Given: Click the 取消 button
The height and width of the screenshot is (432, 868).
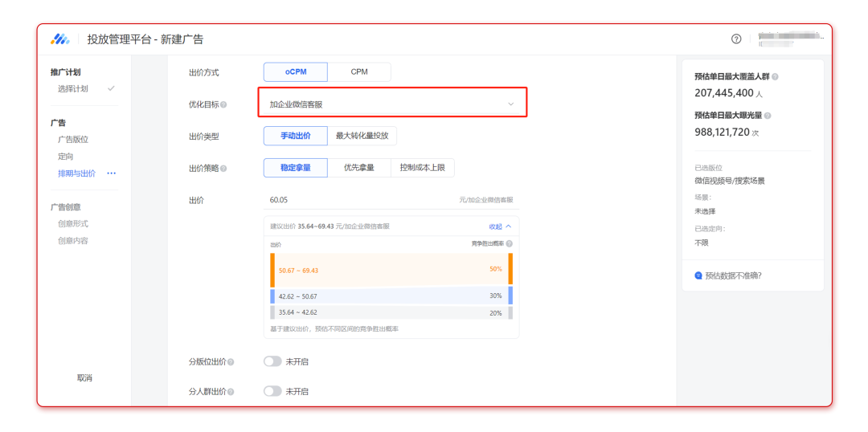Looking at the screenshot, I should click(84, 377).
